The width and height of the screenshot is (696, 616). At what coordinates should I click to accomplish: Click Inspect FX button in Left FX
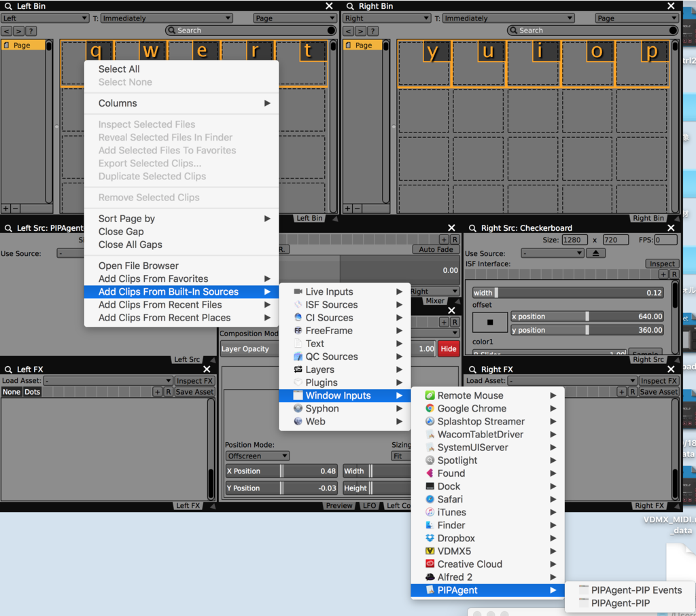(x=195, y=380)
